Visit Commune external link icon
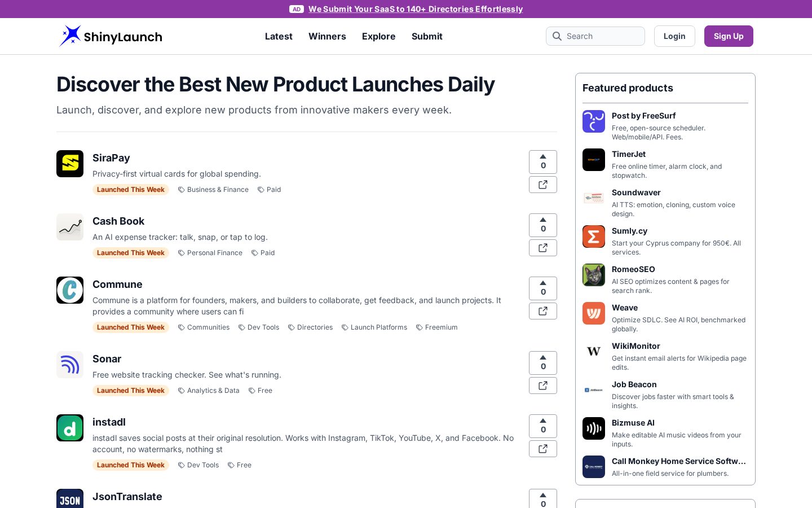812x508 pixels. point(543,311)
